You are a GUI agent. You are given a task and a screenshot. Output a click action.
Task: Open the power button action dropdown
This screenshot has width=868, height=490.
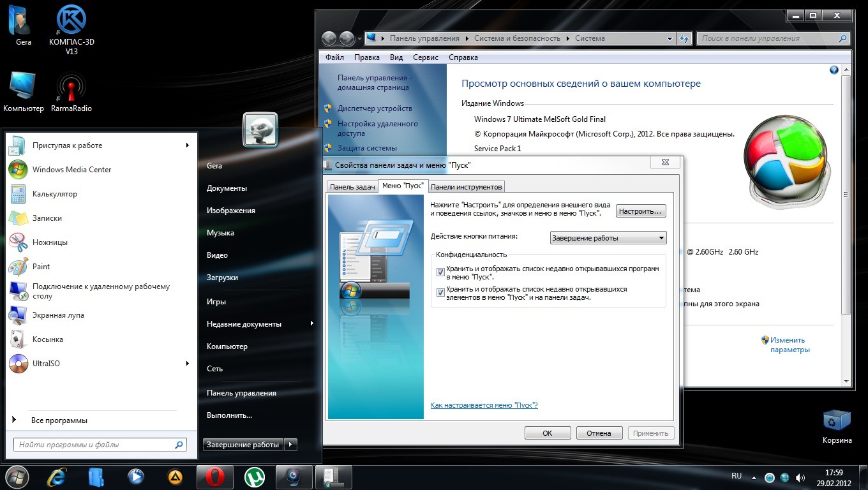[x=608, y=238]
